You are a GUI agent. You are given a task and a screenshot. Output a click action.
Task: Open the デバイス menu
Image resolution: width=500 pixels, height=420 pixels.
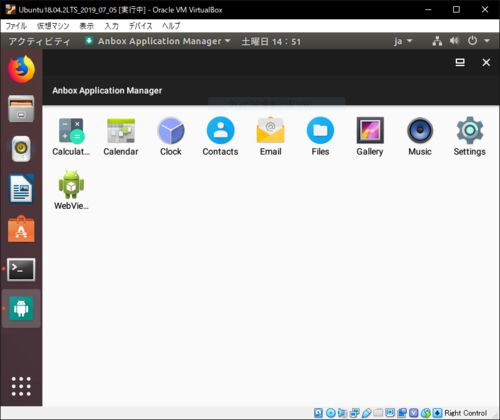click(140, 26)
